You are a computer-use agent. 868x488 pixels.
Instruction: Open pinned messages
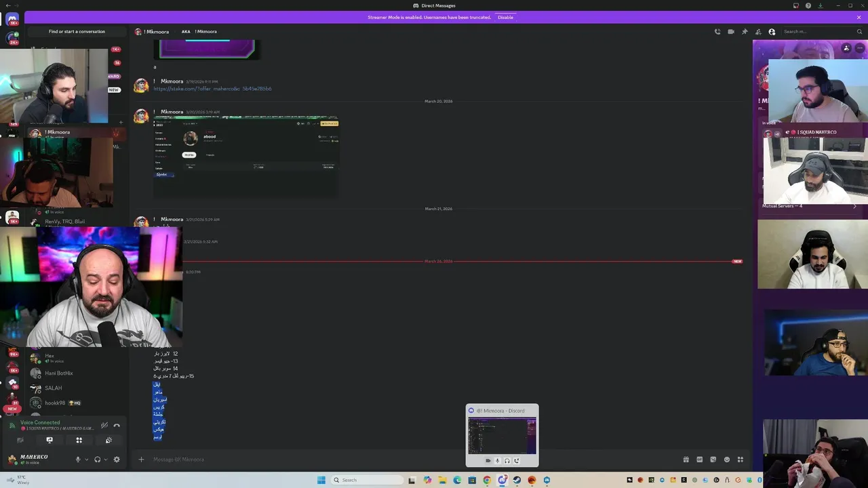745,32
